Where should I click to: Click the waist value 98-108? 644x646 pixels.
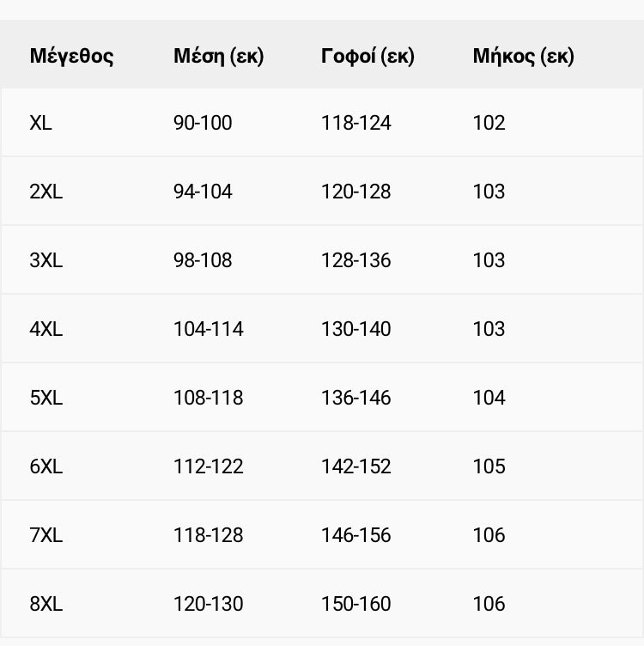[x=203, y=260]
